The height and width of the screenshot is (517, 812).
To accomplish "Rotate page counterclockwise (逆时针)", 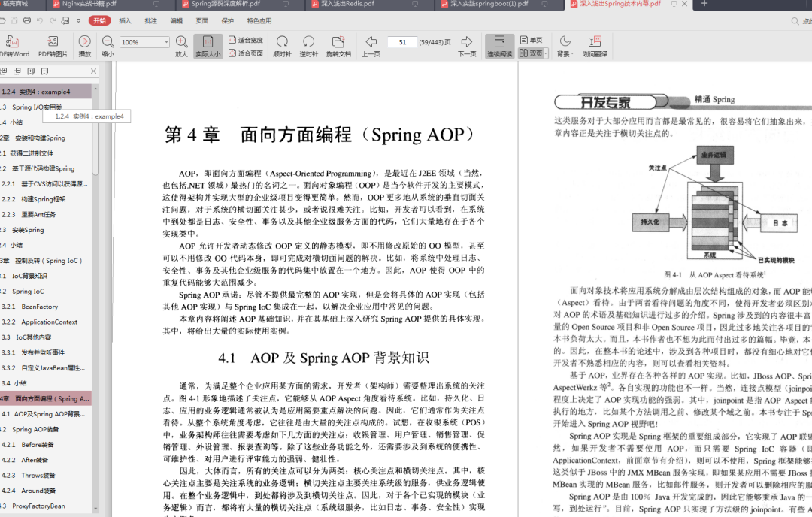I will (x=309, y=46).
